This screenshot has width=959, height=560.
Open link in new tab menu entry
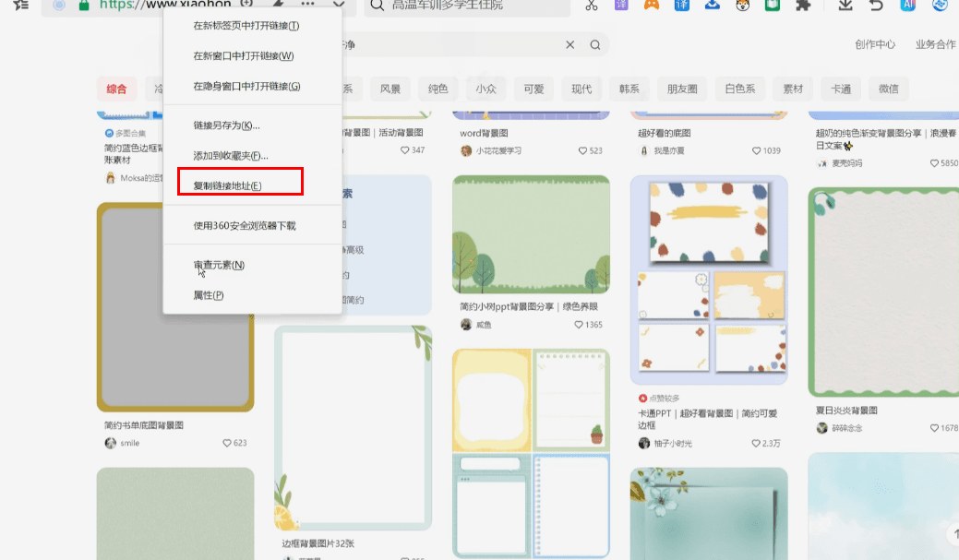click(x=246, y=26)
